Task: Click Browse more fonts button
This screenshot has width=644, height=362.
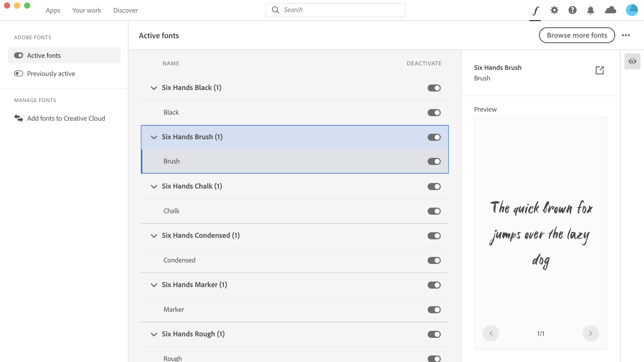Action: (577, 35)
